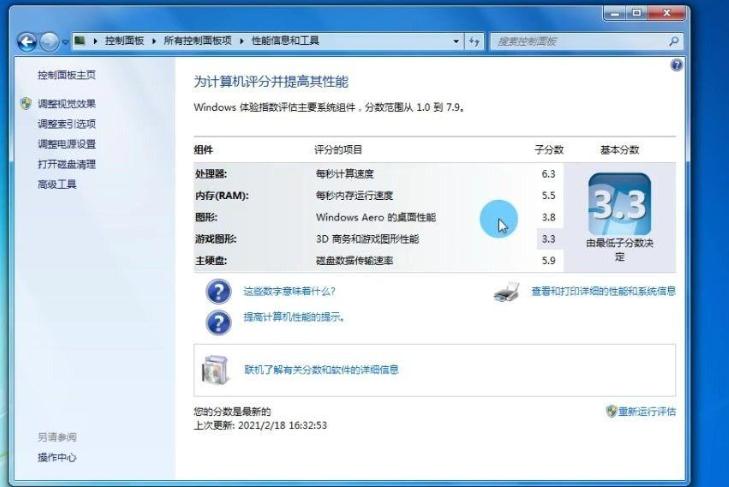
Task: Select the 游戏图形 row label
Action: coord(216,239)
